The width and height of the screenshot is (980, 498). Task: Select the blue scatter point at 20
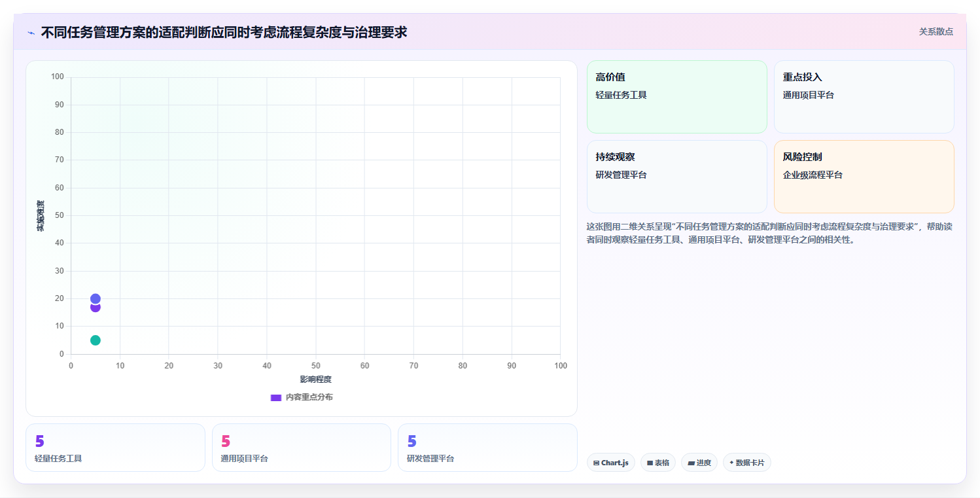pyautogui.click(x=95, y=298)
